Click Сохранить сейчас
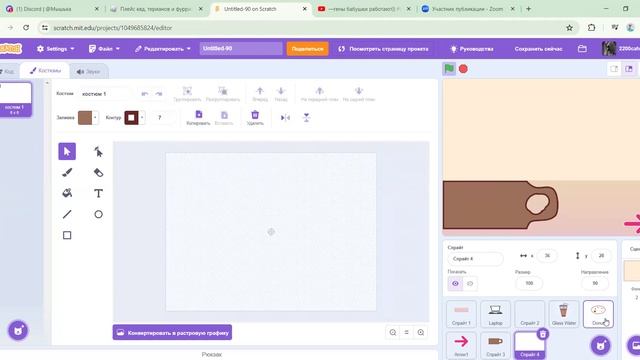 click(538, 49)
